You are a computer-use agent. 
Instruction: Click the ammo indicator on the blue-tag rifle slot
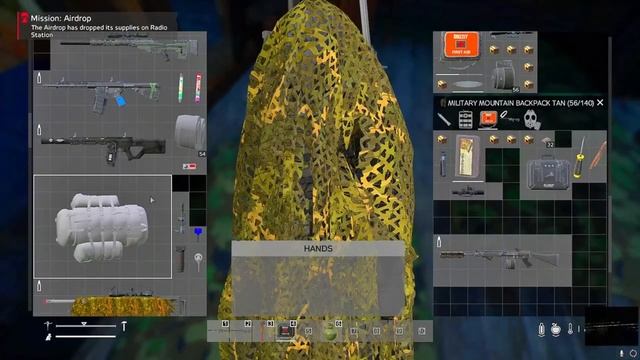click(x=39, y=78)
